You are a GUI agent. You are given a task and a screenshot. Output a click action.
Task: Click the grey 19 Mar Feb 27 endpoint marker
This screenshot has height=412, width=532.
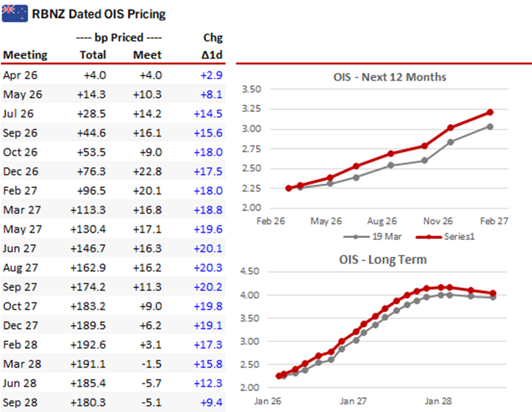490,127
